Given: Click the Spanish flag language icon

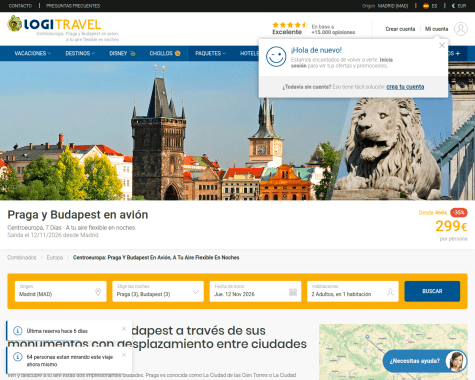Looking at the screenshot, I should (426, 6).
